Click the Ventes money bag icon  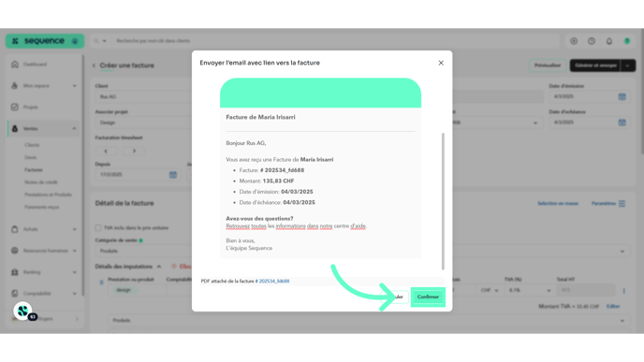[15, 128]
